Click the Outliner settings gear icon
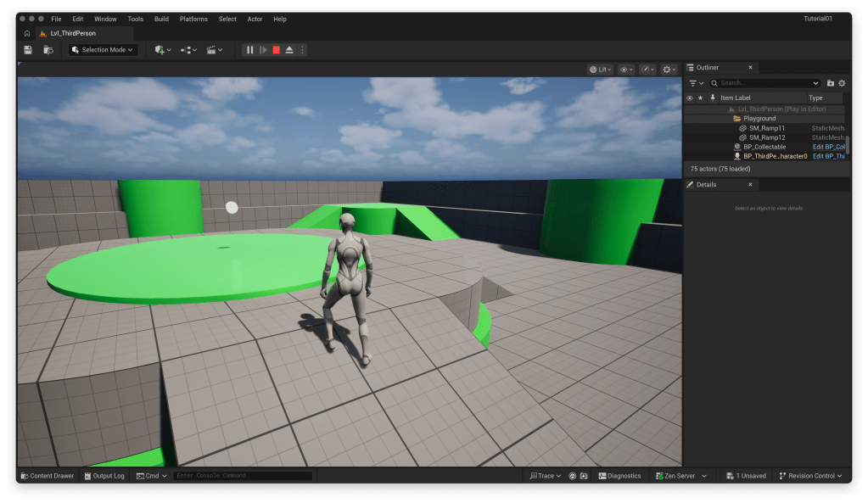868x503 pixels. (842, 83)
